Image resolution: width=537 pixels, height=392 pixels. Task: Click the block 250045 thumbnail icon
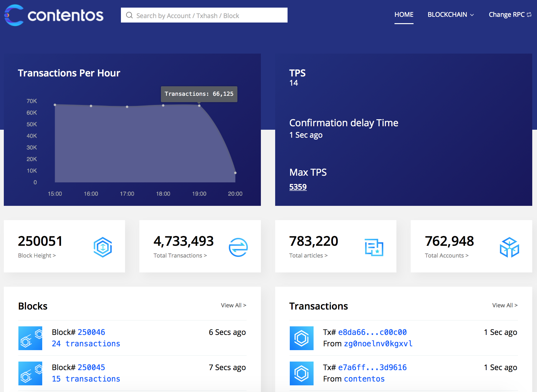pos(30,373)
